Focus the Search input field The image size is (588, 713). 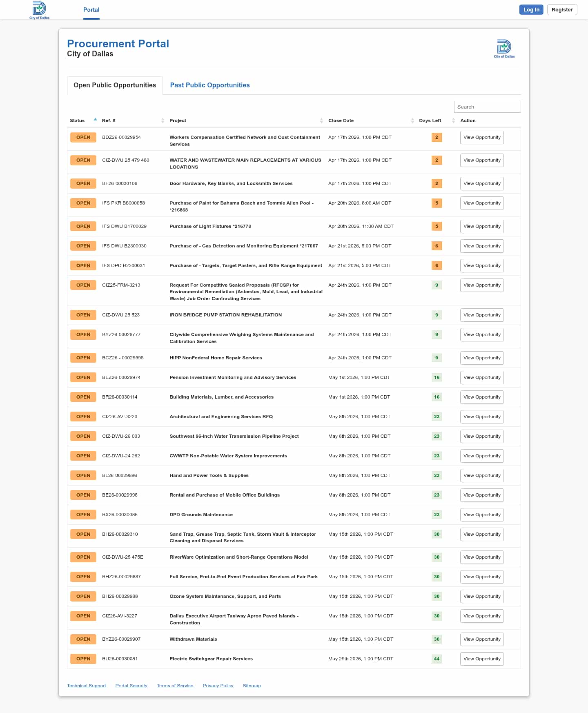[x=487, y=107]
